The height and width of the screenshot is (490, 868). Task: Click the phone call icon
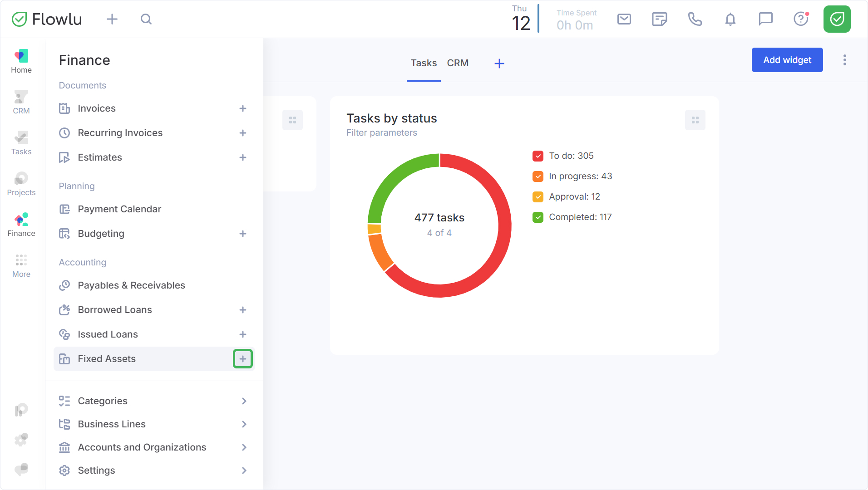(695, 19)
